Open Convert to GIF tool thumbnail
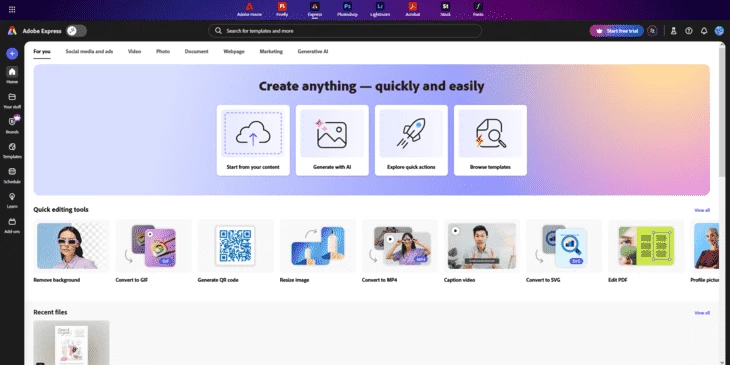The image size is (730, 365). (x=154, y=246)
